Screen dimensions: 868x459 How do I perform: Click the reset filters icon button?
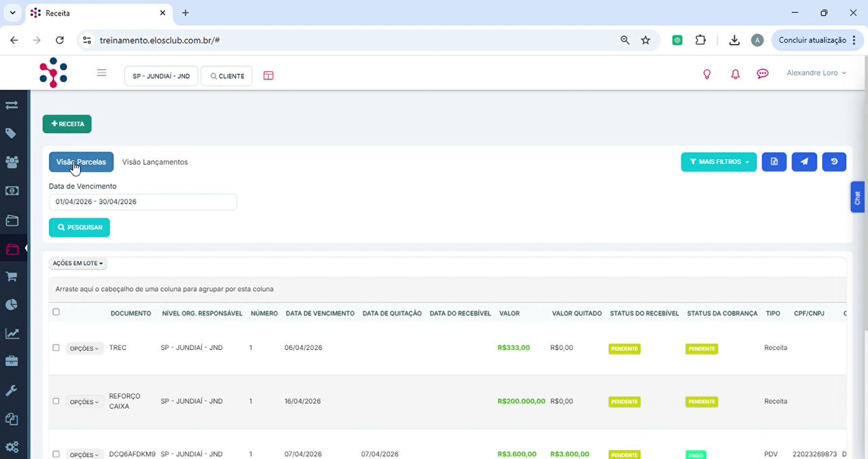pos(834,162)
